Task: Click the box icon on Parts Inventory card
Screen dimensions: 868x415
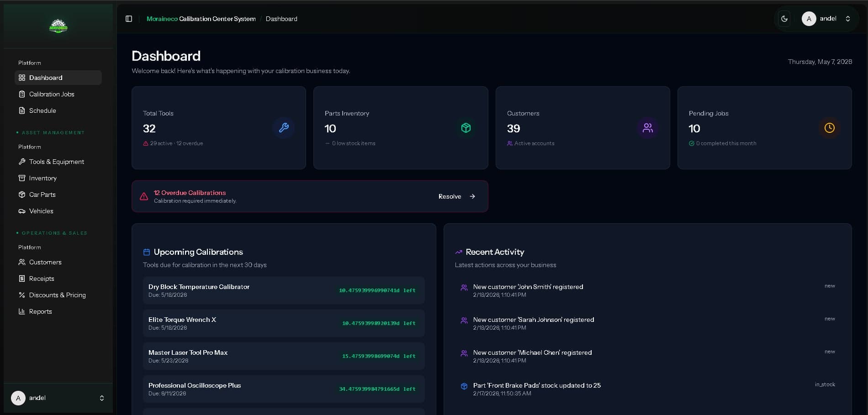Action: (x=466, y=128)
